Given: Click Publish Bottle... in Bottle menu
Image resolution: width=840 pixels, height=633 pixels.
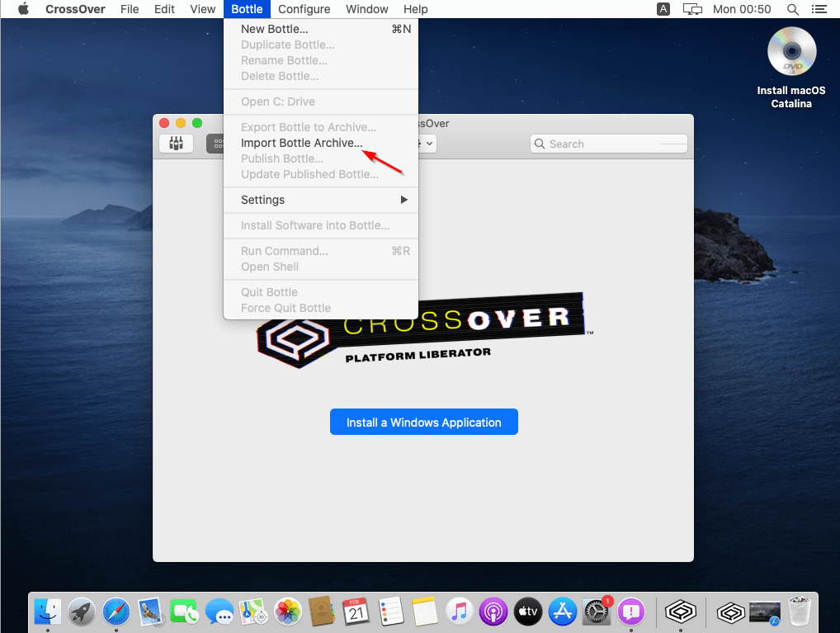Looking at the screenshot, I should [321, 158].
